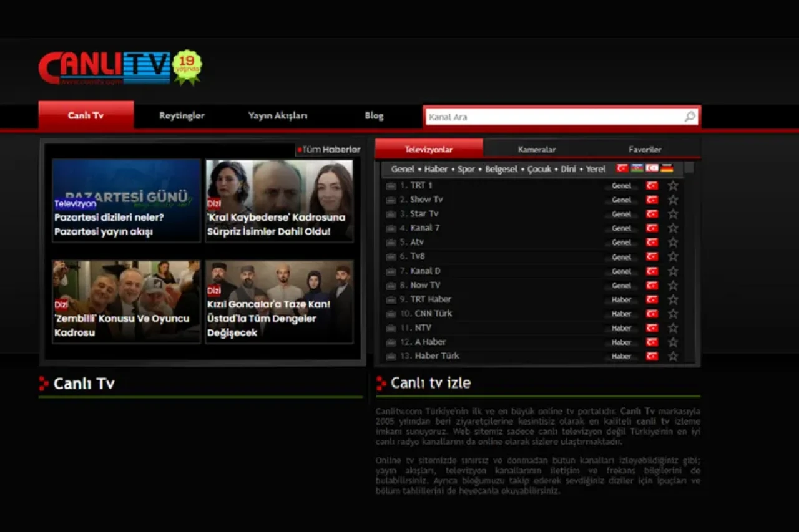Click the 'Canlı tv izle' heading
The height and width of the screenshot is (532, 799).
[431, 383]
